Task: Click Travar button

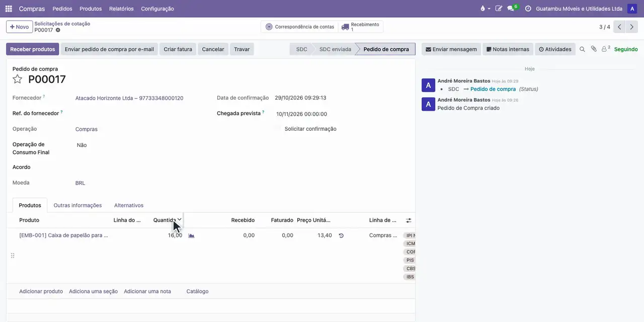Action: pyautogui.click(x=242, y=49)
